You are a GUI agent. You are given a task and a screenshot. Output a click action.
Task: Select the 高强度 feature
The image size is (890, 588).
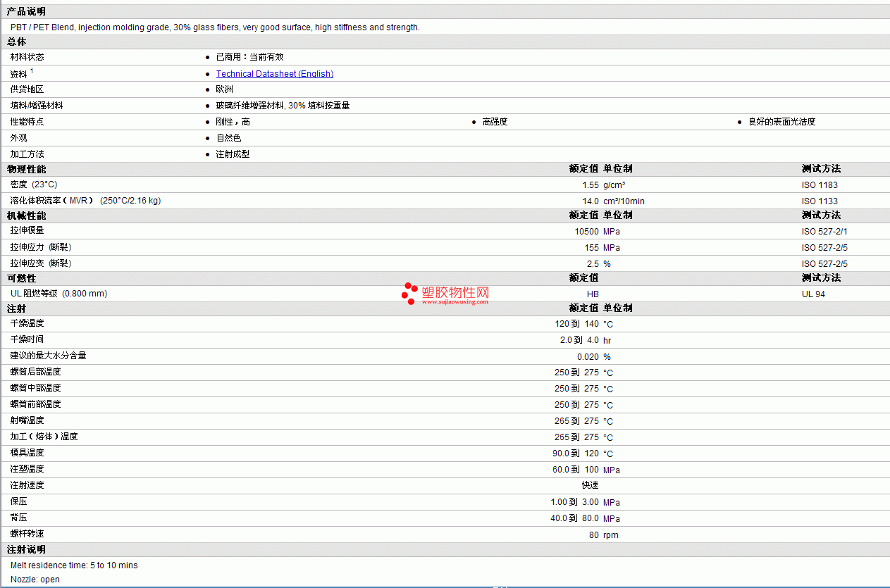point(495,122)
